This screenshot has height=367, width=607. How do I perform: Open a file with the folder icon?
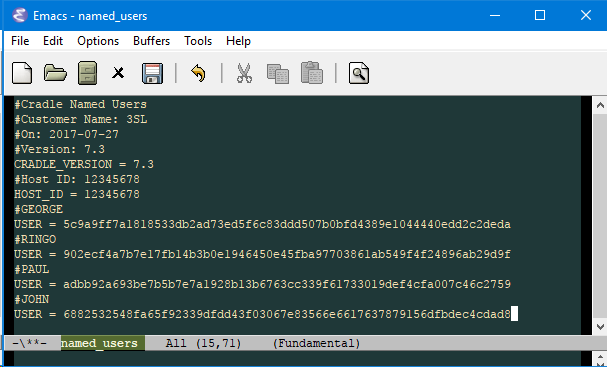pos(55,73)
